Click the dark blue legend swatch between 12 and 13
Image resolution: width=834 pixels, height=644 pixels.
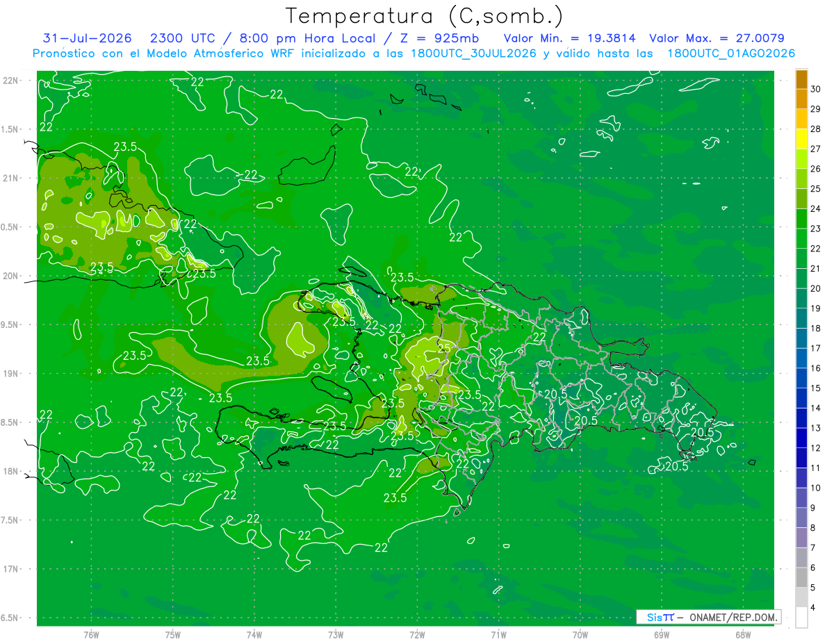click(x=801, y=438)
